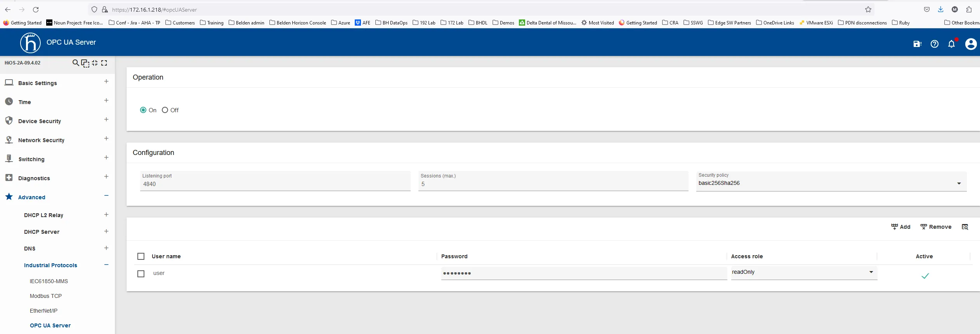
Task: Click the tracking protection shield icon
Action: click(x=94, y=9)
